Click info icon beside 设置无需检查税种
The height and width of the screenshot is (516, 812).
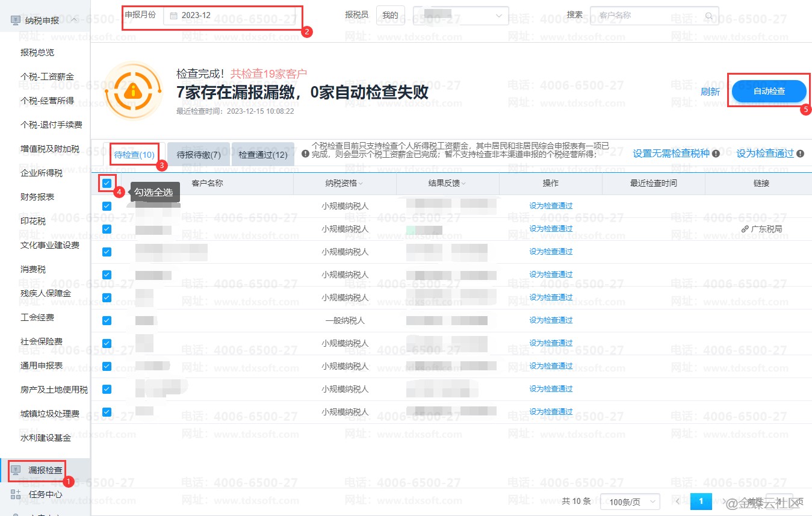716,154
